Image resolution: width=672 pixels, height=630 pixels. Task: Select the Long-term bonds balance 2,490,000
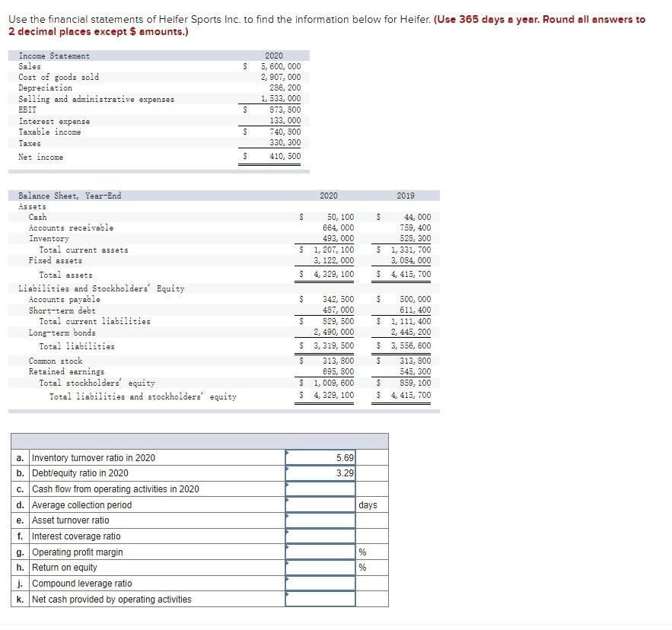point(332,332)
